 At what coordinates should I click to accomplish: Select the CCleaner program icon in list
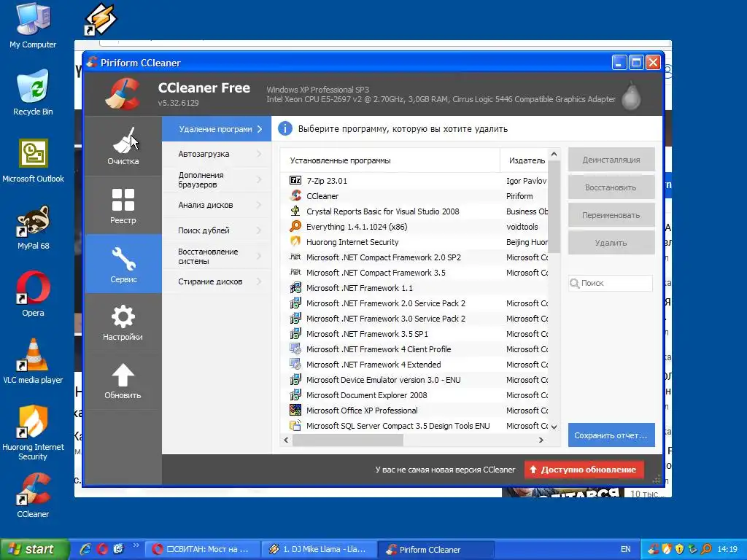click(295, 195)
